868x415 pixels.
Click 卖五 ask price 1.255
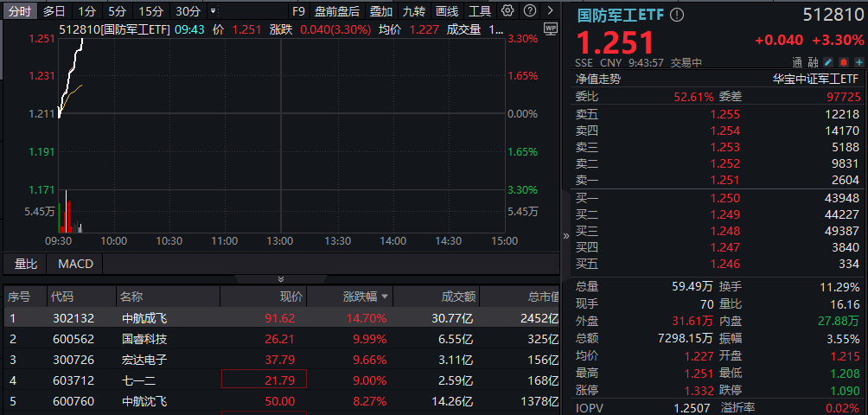726,114
